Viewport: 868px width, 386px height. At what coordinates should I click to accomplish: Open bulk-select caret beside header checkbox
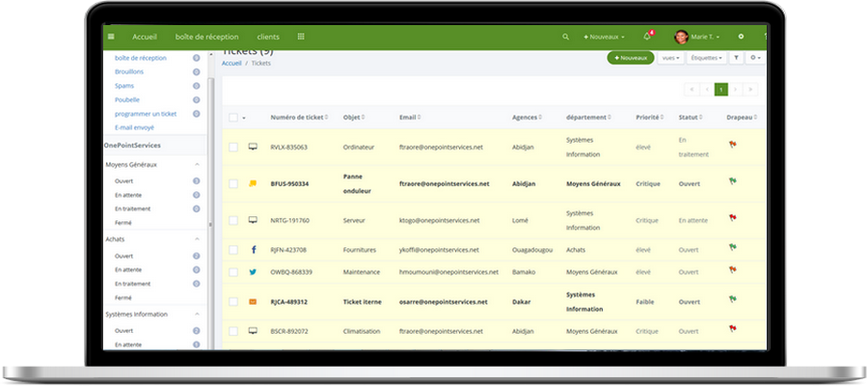tap(244, 118)
